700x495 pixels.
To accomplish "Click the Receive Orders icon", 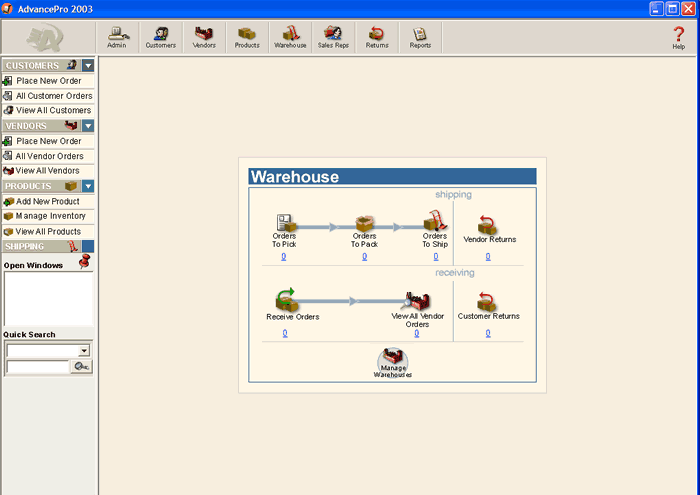I will coord(286,299).
